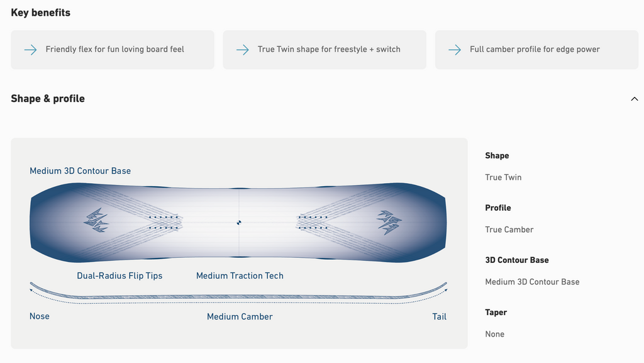Image resolution: width=644 pixels, height=363 pixels.
Task: Select the Dual-Radius Flip Tips label
Action: coord(119,276)
